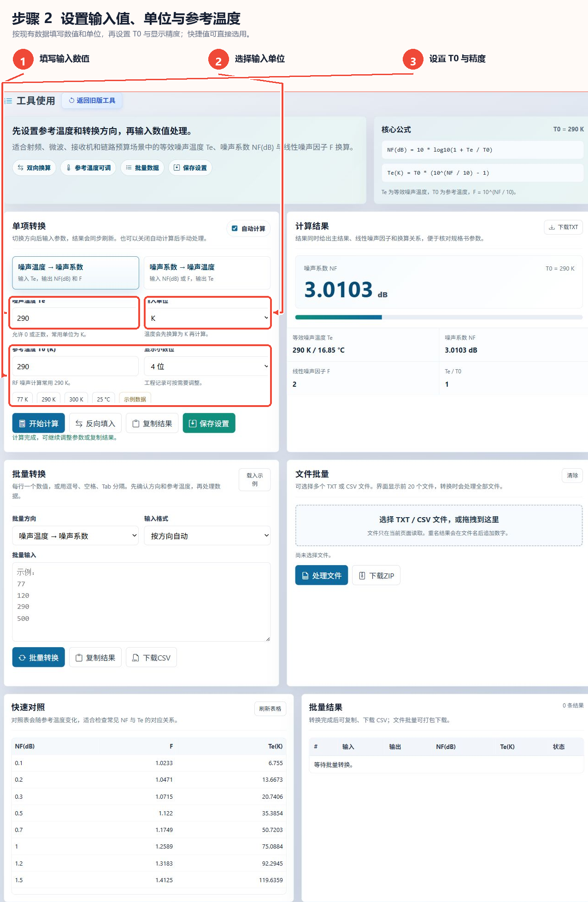Click the NF(dB) formula code line
The height and width of the screenshot is (902, 588).
[482, 150]
